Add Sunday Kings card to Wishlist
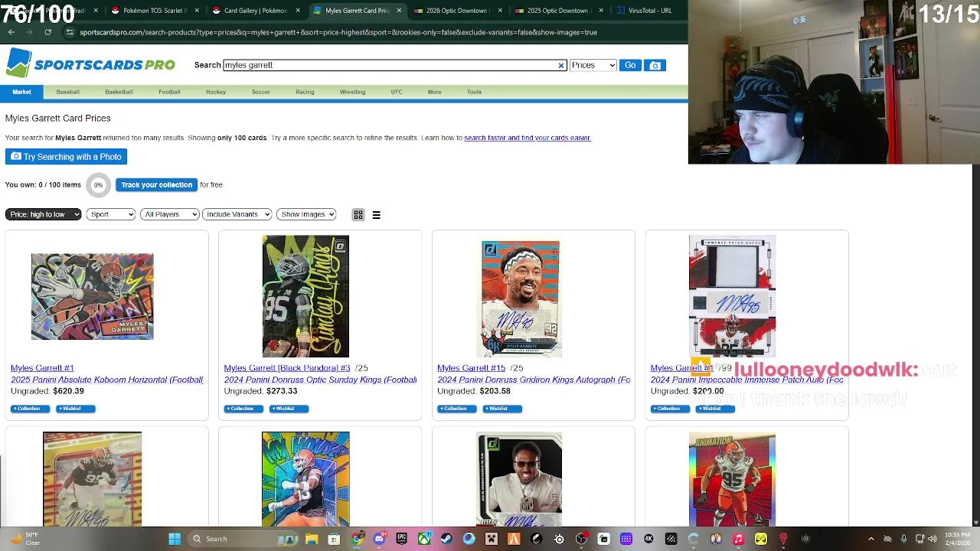 pyautogui.click(x=289, y=409)
